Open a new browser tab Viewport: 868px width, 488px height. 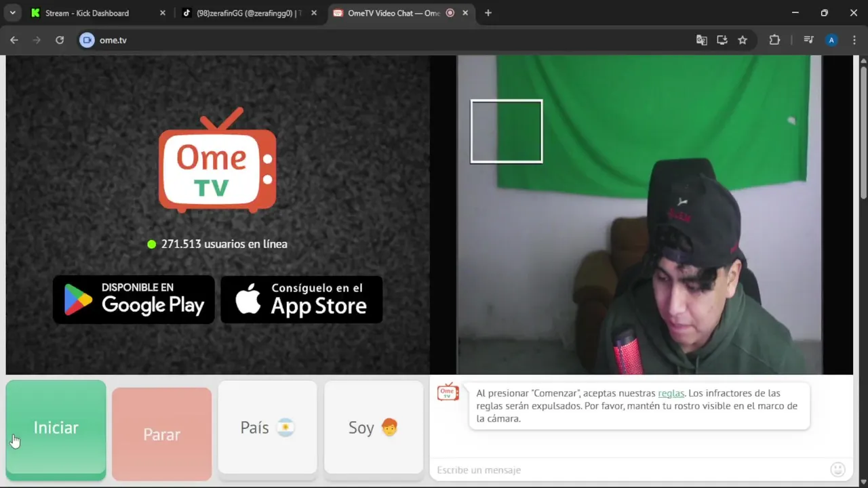pos(488,13)
